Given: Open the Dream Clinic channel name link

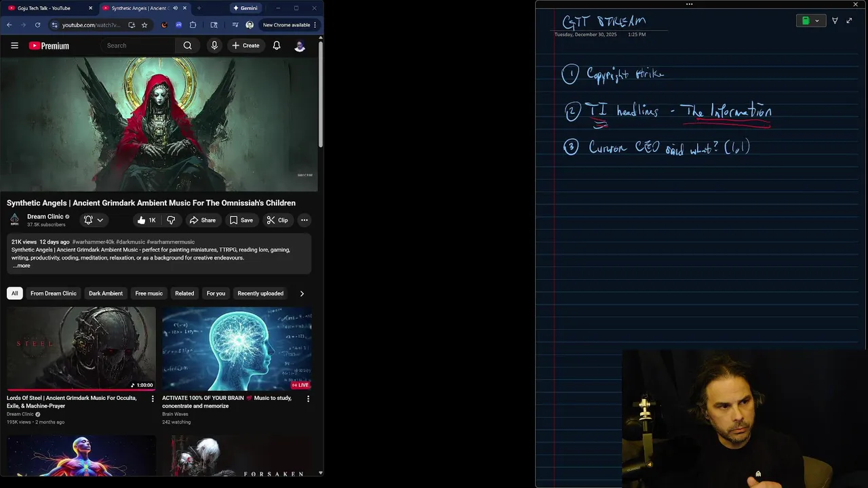Looking at the screenshot, I should point(45,217).
